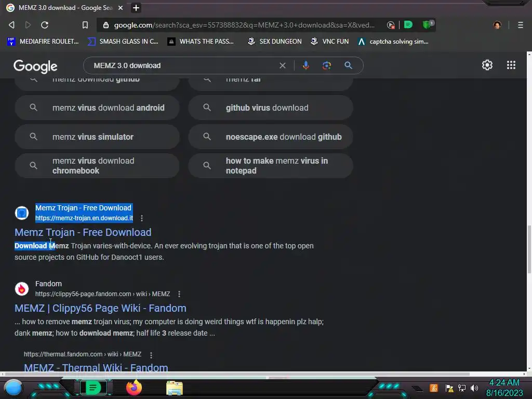Select suggestion memz virus simulator
Image resolution: width=532 pixels, height=399 pixels.
coord(97,137)
